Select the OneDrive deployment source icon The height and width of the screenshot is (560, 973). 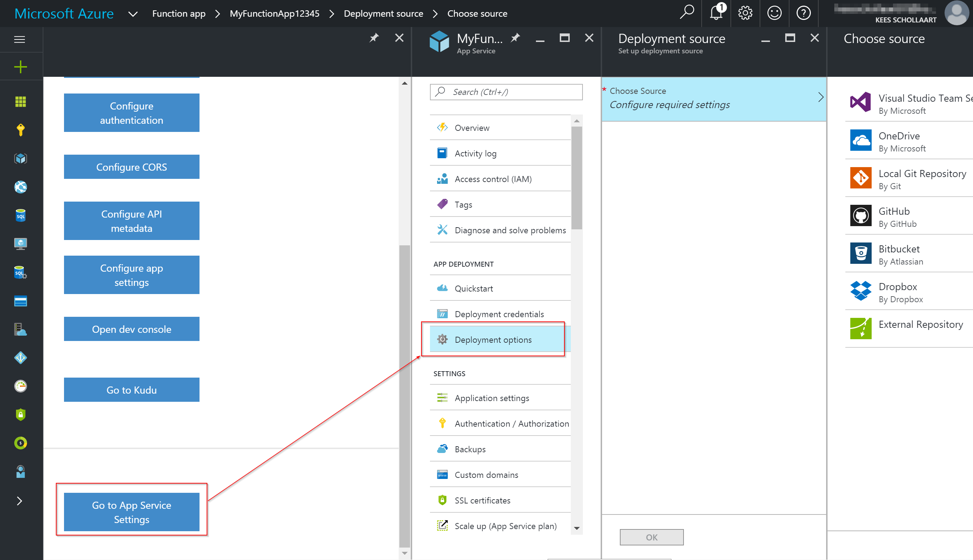click(x=860, y=140)
